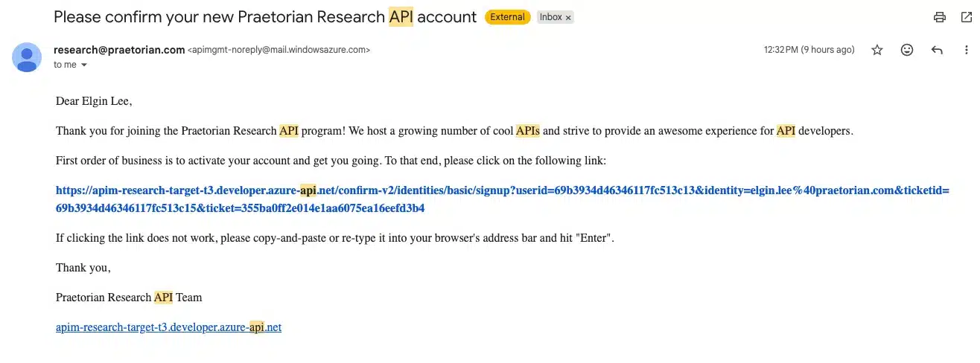Click the 'First order of business' paragraph
The image size is (980, 363).
(331, 161)
